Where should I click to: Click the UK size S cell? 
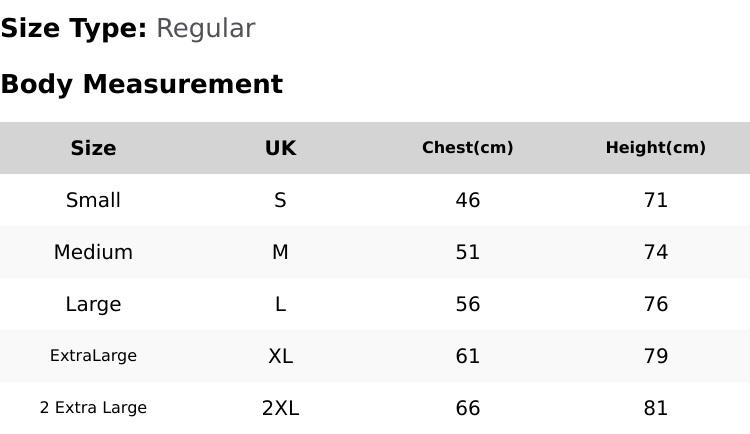(280, 200)
